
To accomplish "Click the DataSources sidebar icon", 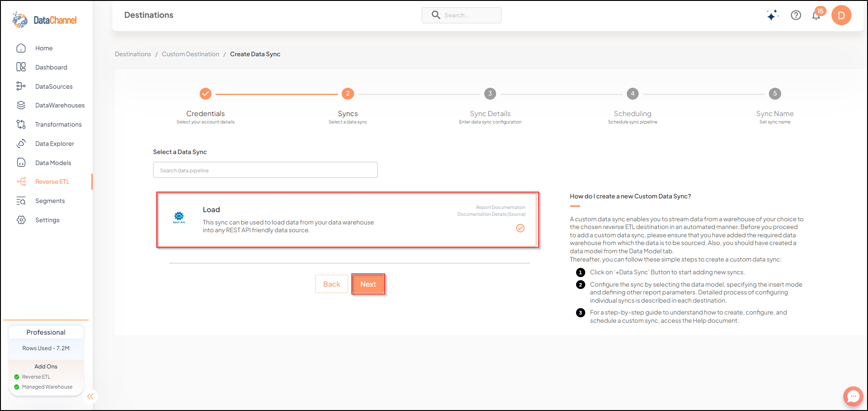I will click(21, 86).
